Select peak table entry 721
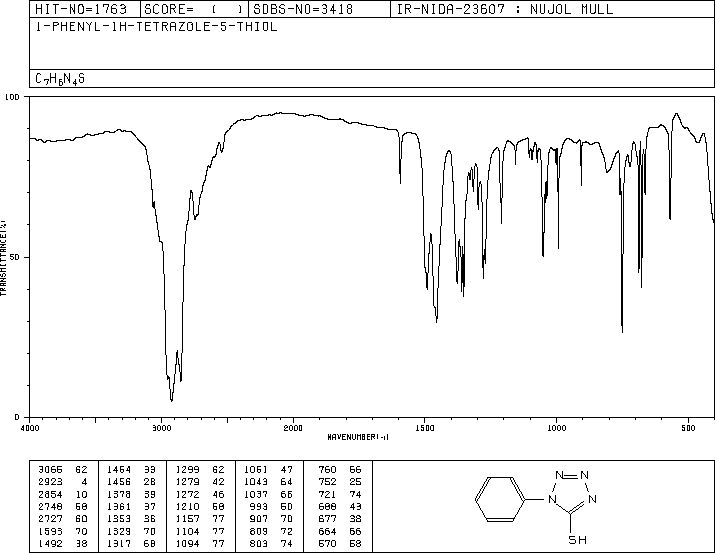The height and width of the screenshot is (553, 715). (x=327, y=494)
